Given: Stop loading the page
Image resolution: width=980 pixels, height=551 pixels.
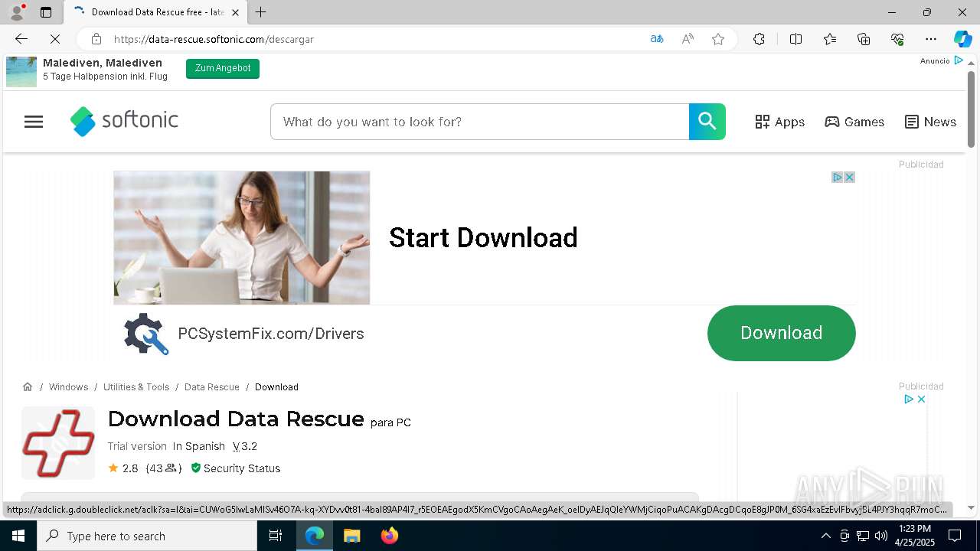Looking at the screenshot, I should (x=55, y=39).
